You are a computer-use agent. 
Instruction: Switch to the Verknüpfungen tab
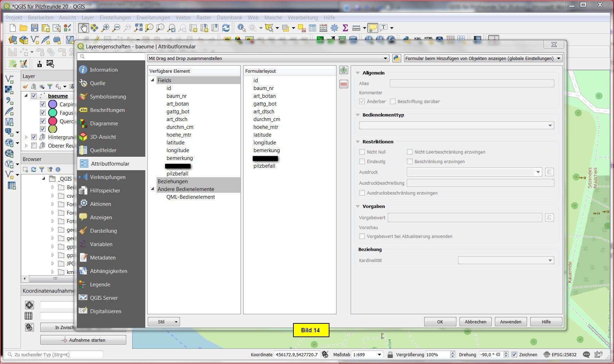(107, 177)
